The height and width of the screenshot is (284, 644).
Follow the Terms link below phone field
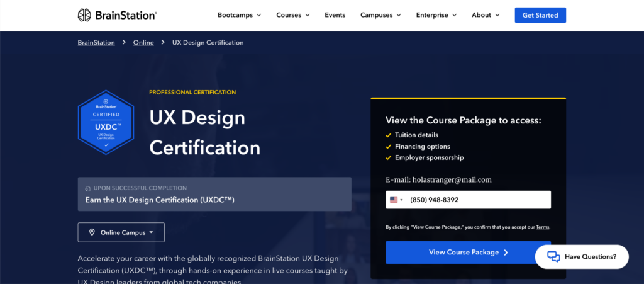pyautogui.click(x=542, y=227)
